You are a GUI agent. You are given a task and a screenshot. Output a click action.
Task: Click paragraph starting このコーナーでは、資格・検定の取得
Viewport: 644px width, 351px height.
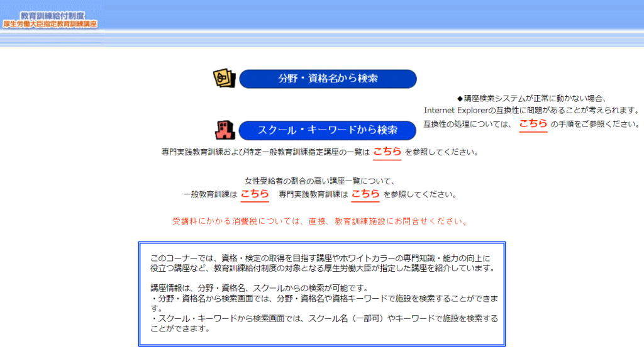[323, 263]
